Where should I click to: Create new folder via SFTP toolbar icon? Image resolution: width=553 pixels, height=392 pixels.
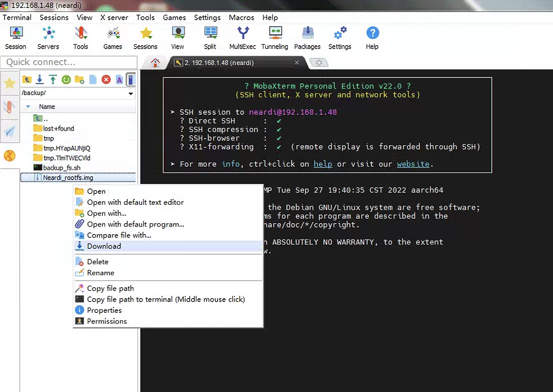pyautogui.click(x=80, y=79)
